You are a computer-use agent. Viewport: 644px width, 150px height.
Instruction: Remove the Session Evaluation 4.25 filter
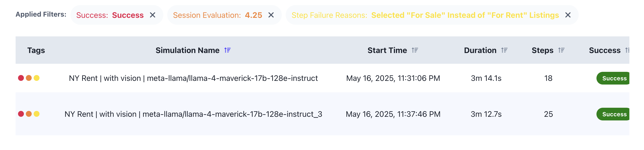(271, 15)
